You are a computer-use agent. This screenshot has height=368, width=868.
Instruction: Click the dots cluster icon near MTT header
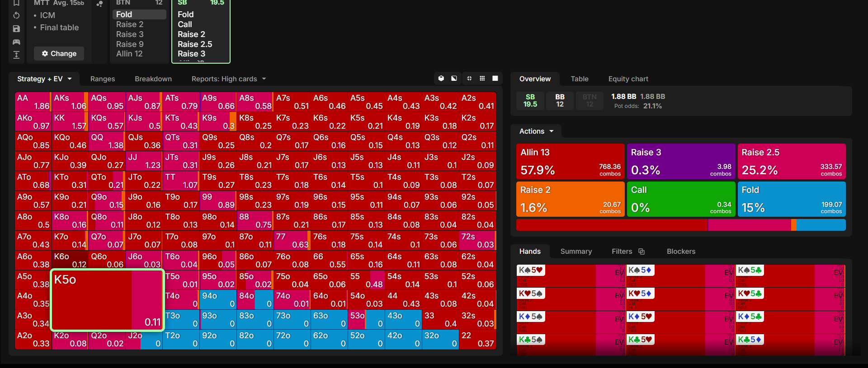(99, 4)
